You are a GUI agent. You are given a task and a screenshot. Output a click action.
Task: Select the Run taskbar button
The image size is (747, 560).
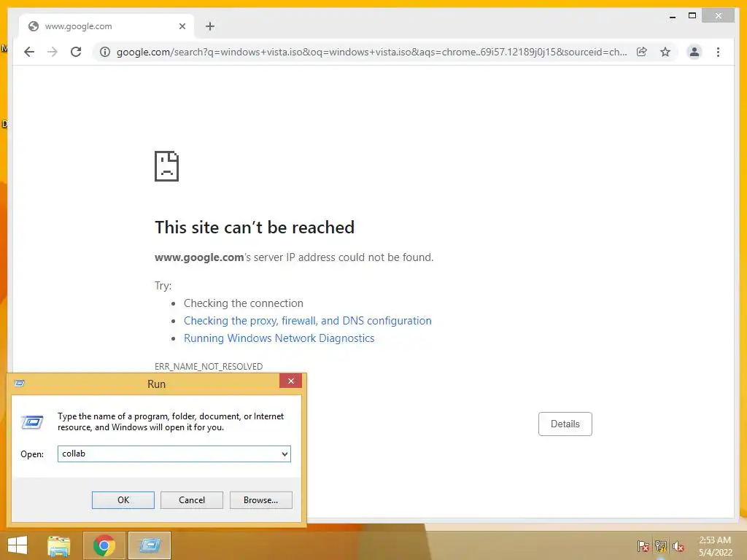[x=150, y=545]
